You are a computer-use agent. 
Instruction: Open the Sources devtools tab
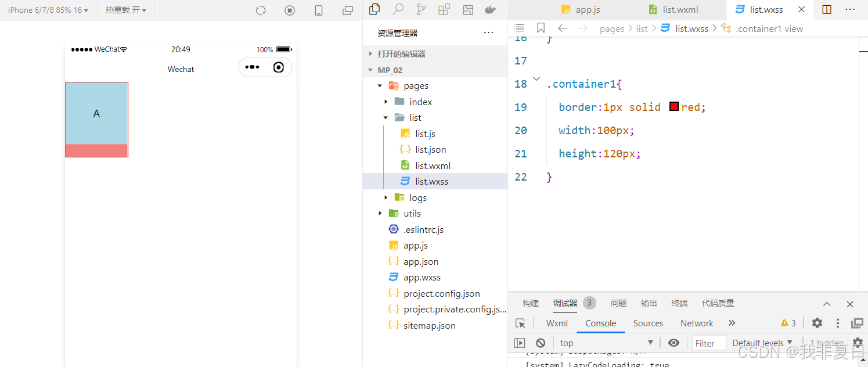coord(648,323)
